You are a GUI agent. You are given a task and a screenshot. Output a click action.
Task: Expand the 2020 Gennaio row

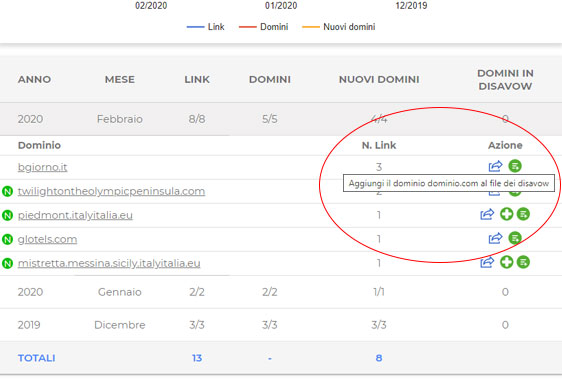281,292
